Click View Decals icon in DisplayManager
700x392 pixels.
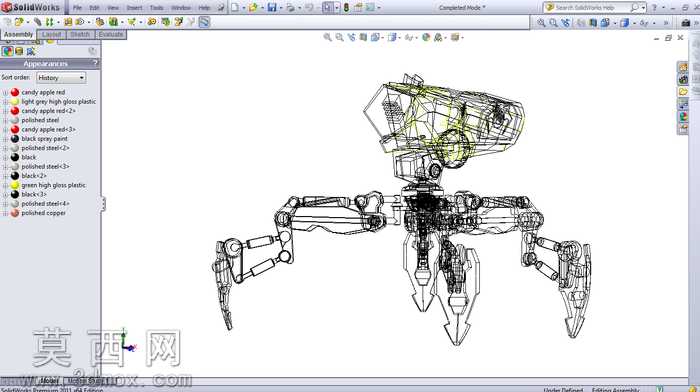coord(19,51)
